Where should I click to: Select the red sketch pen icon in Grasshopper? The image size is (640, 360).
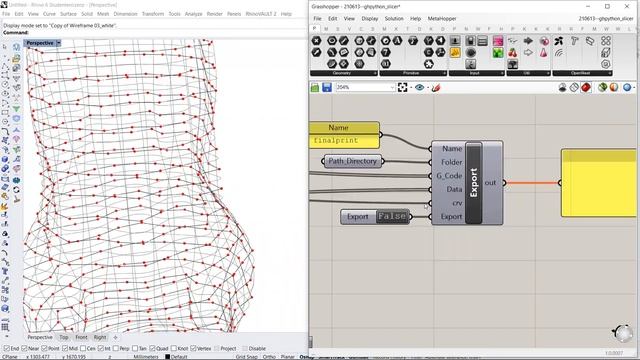(436, 87)
